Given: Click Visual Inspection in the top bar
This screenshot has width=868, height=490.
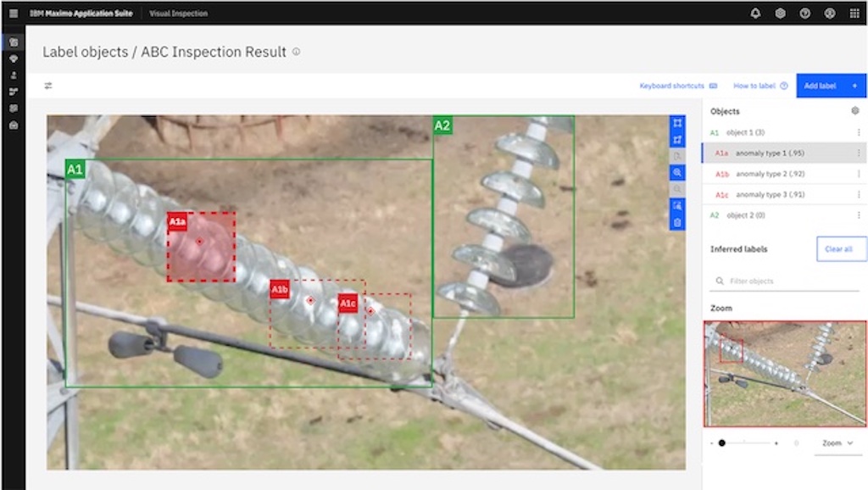Looking at the screenshot, I should 178,13.
